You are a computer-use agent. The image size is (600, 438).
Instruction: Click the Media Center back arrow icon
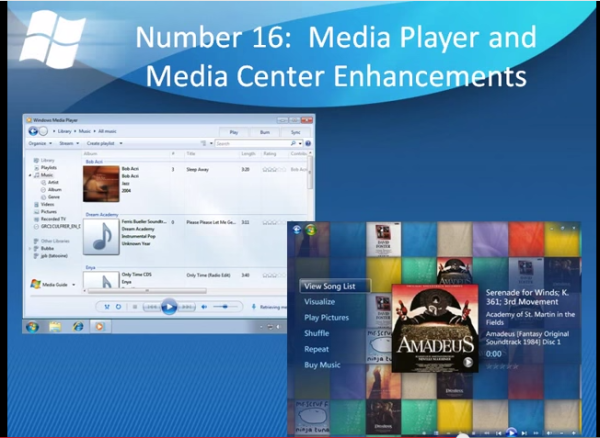coord(297,230)
